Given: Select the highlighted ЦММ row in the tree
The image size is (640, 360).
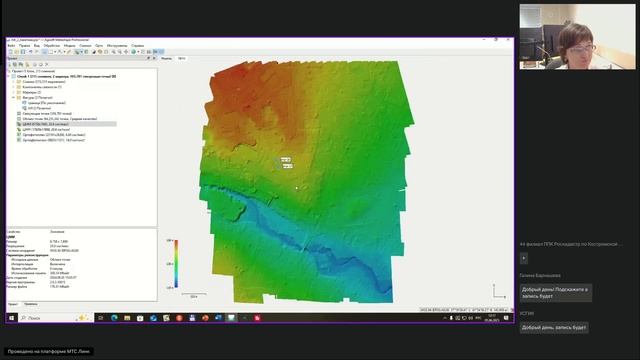Looking at the screenshot, I should (x=67, y=124).
